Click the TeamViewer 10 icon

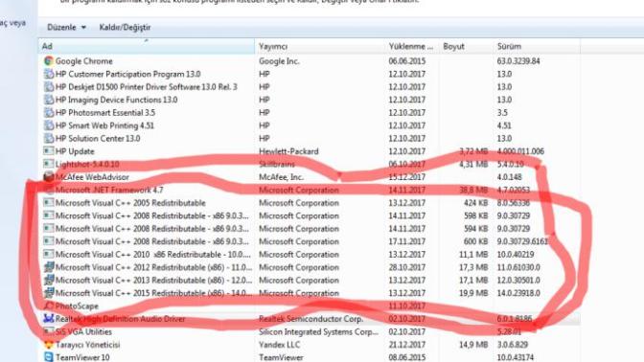coord(49,357)
